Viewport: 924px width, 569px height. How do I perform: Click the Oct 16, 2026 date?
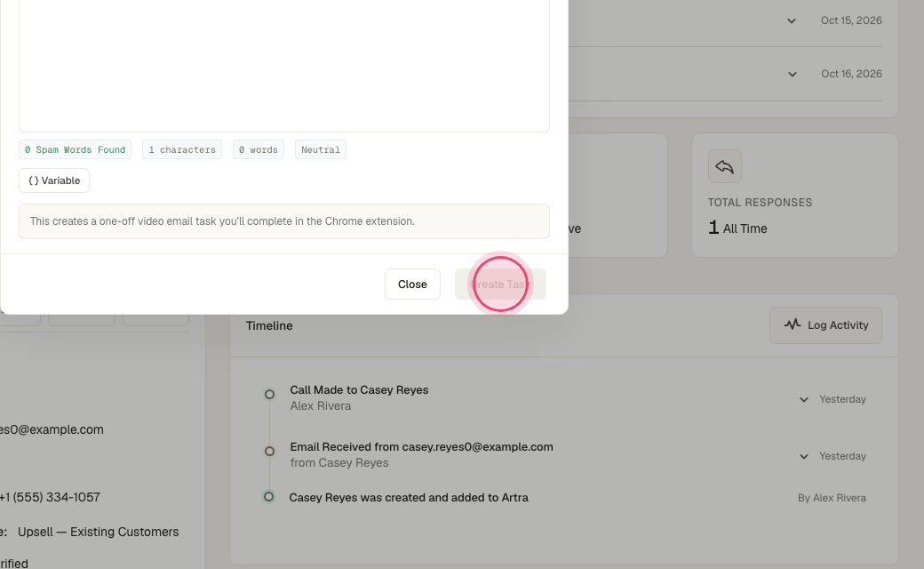click(x=851, y=74)
